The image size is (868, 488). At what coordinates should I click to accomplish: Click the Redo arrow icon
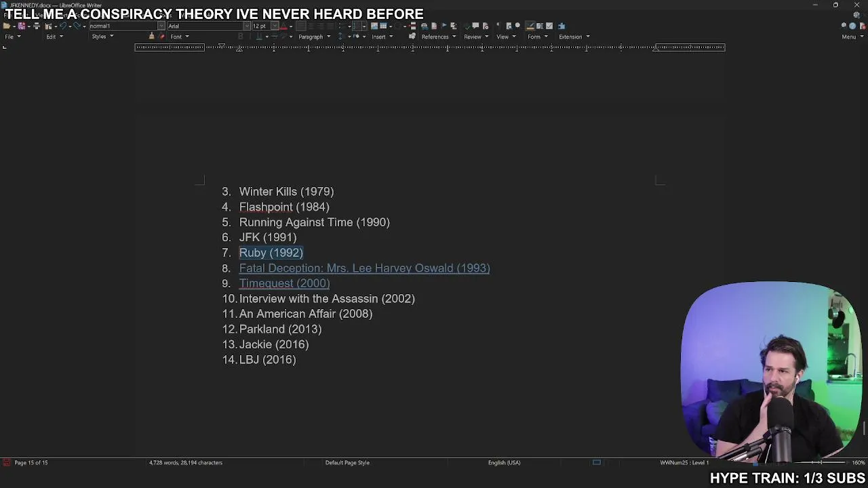click(77, 26)
